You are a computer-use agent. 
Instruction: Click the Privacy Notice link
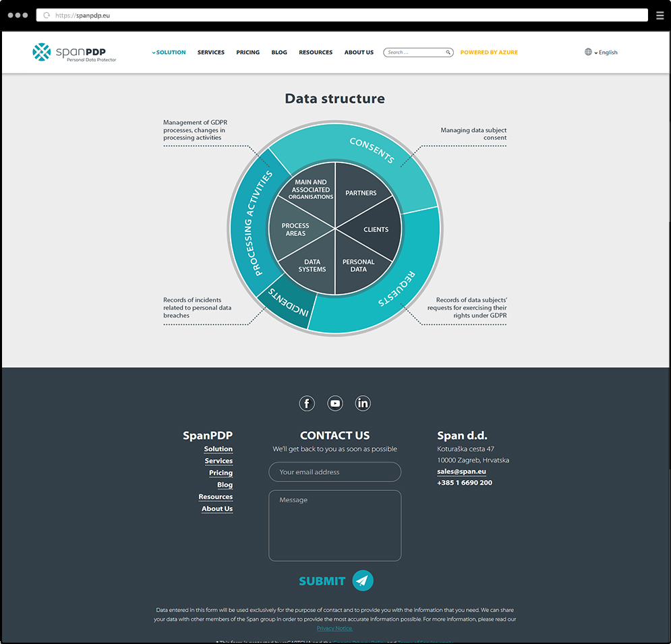334,628
